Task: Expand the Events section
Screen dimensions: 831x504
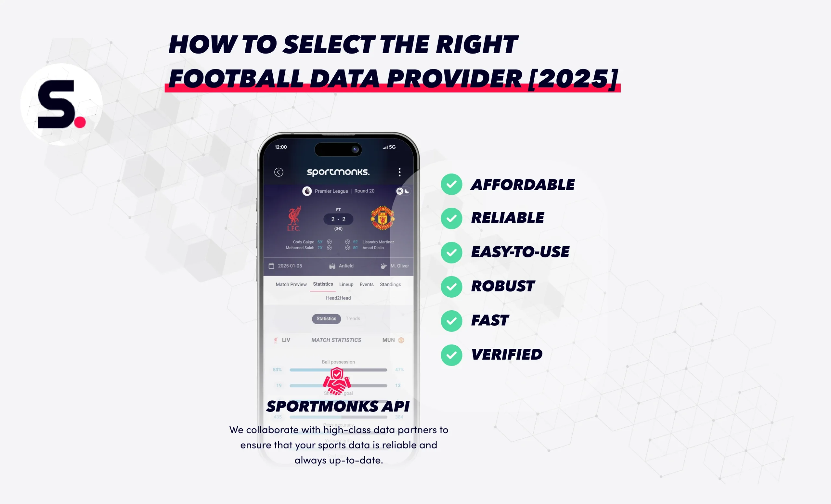Action: (x=365, y=284)
